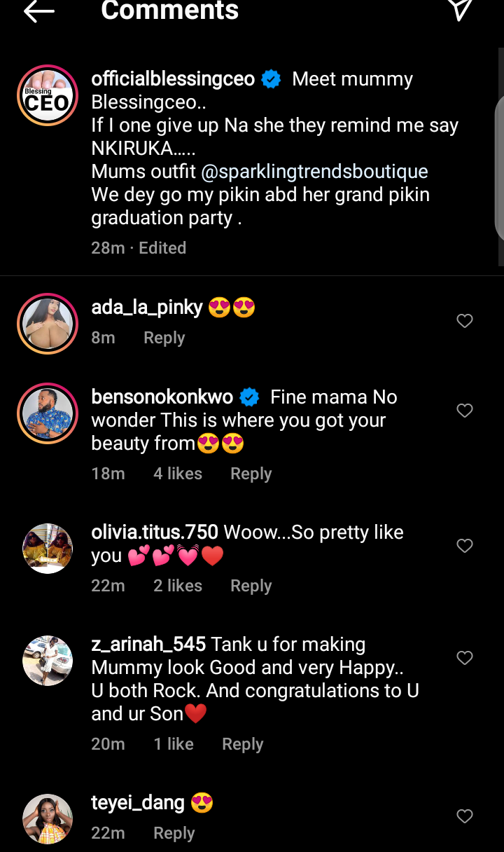
Task: View bensonokonkwo's avatar story
Action: (x=48, y=414)
